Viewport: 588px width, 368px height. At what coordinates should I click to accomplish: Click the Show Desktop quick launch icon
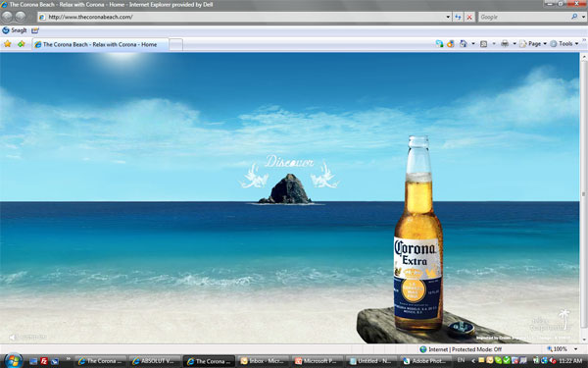click(x=33, y=361)
